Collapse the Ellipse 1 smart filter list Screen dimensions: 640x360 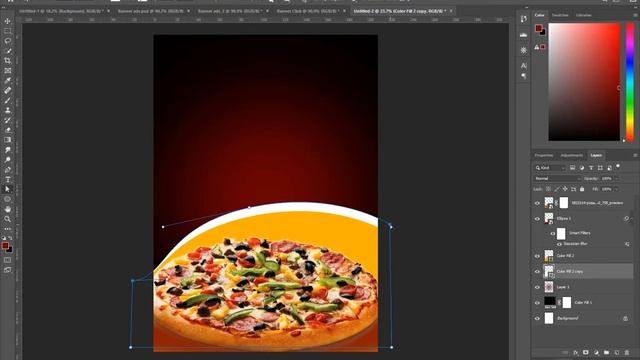(631, 218)
